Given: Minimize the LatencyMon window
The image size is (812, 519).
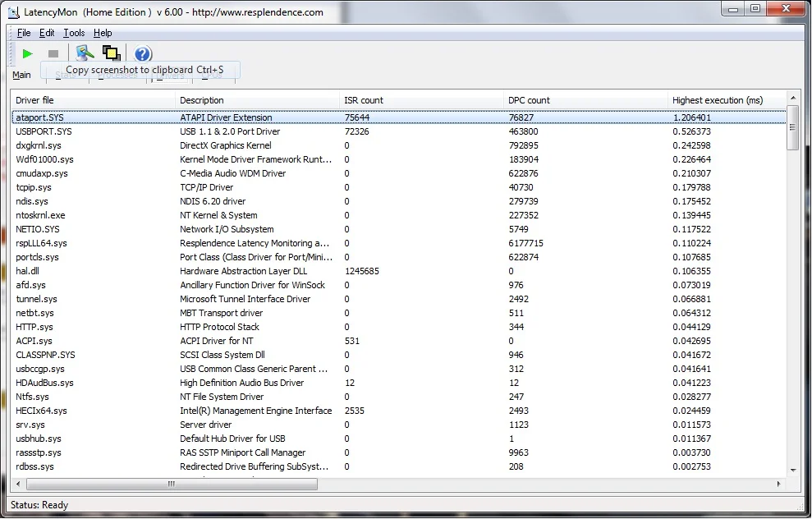Looking at the screenshot, I should coord(732,9).
